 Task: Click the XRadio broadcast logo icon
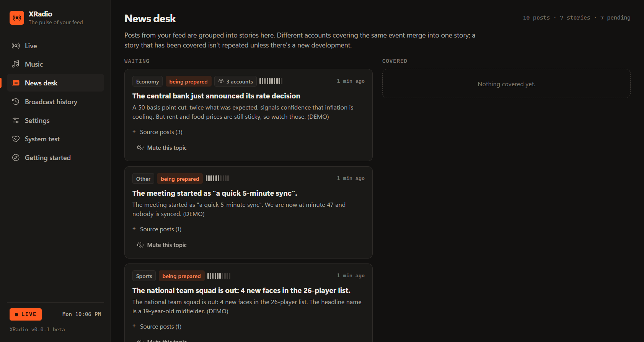[17, 18]
